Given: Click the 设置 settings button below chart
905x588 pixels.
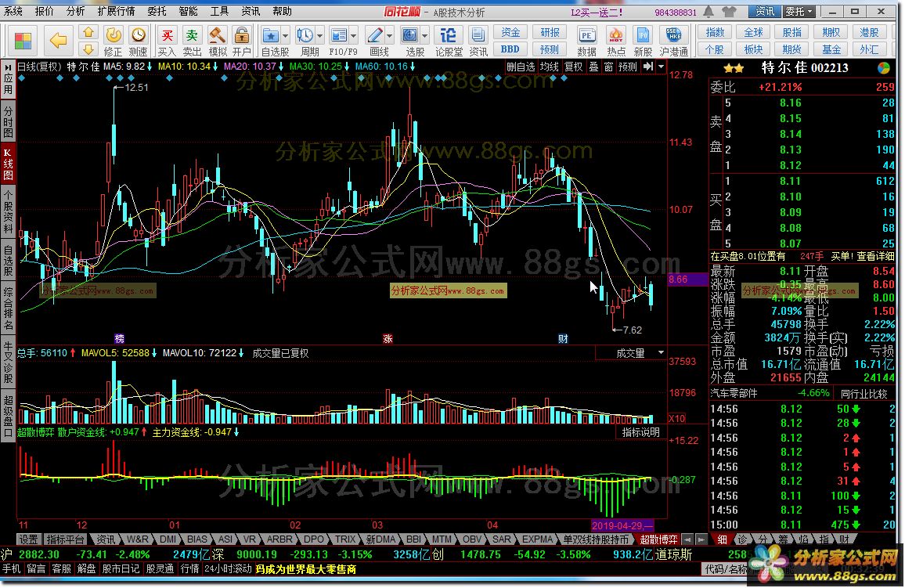Looking at the screenshot, I should tap(27, 539).
